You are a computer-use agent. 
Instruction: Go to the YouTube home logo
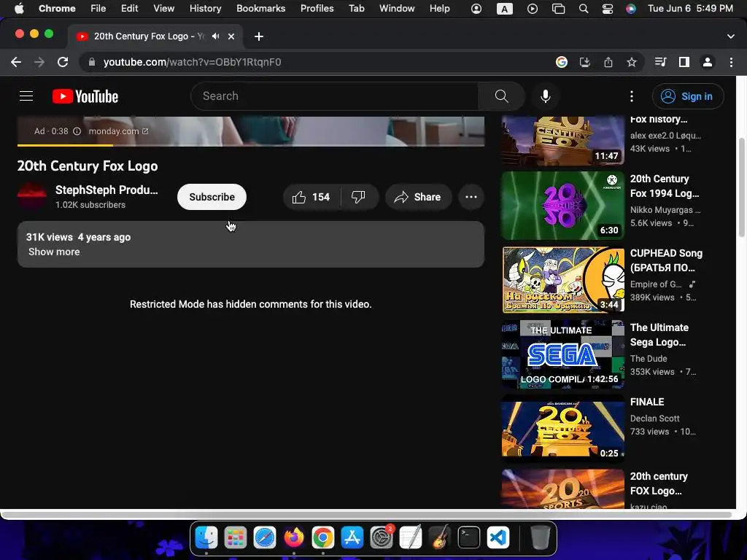85,96
